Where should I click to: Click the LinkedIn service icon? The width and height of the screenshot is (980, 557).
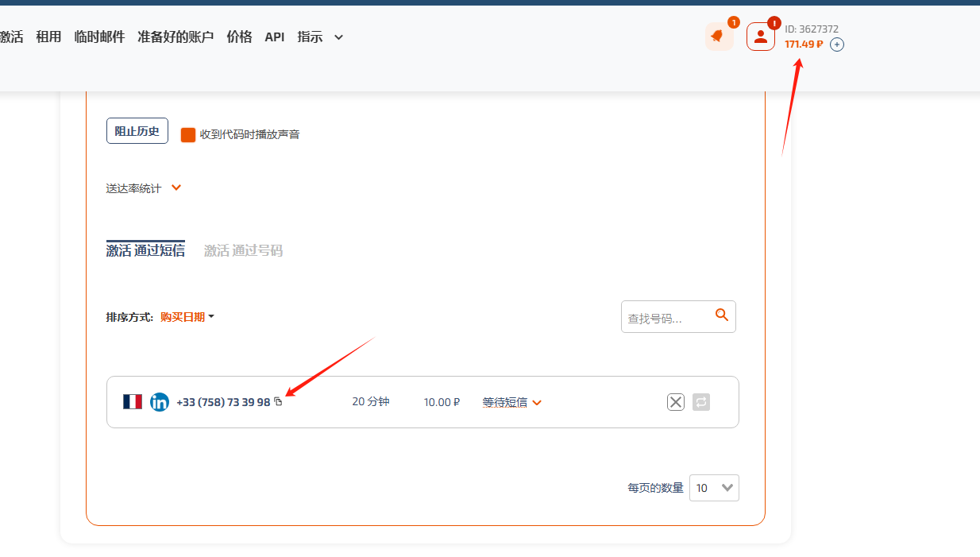tap(159, 402)
